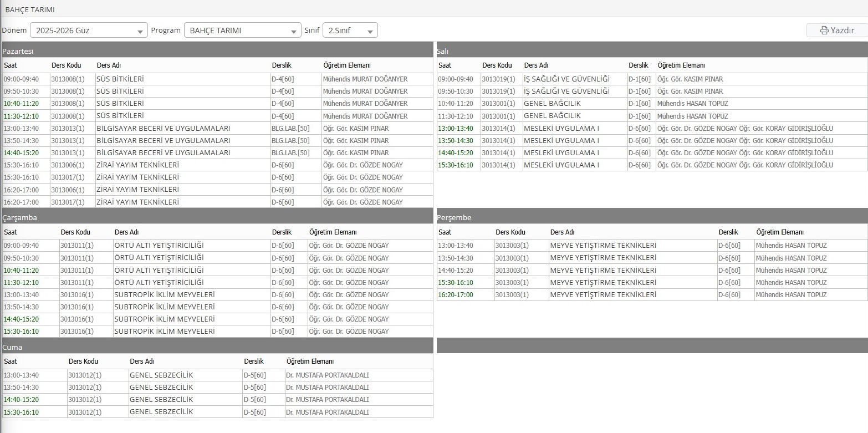
Task: Select the Çarşamba section header
Action: [217, 217]
